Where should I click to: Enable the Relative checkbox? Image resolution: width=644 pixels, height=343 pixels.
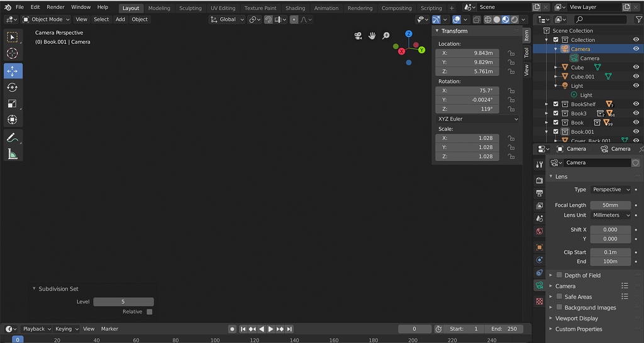(150, 312)
